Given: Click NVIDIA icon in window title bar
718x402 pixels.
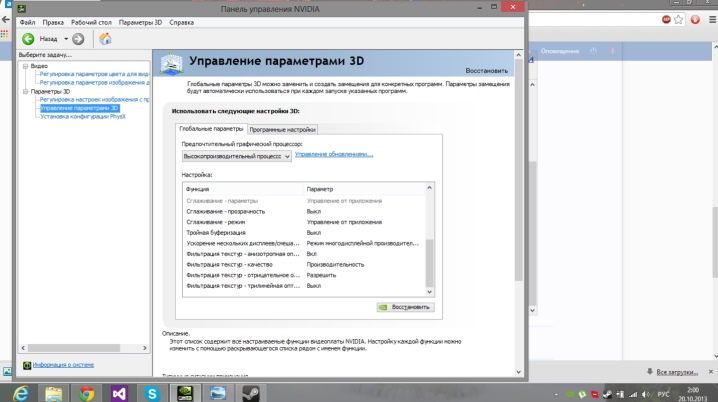Looking at the screenshot, I should tap(22, 9).
